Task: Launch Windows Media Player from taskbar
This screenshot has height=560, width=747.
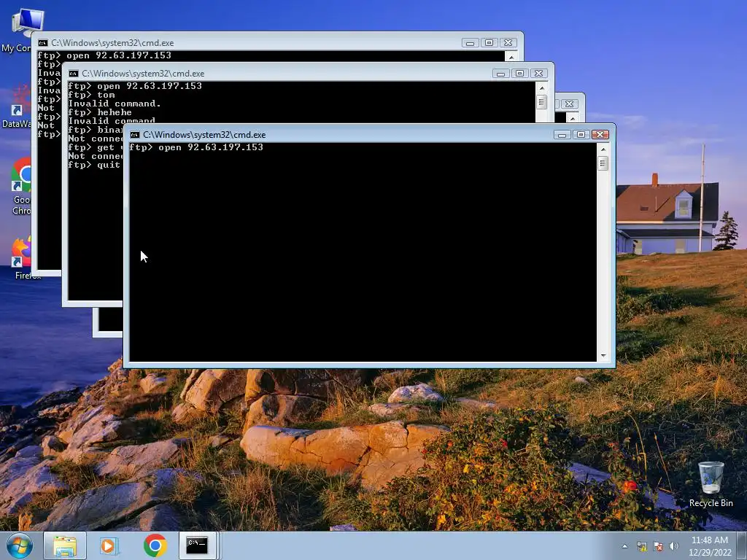Action: (x=109, y=545)
